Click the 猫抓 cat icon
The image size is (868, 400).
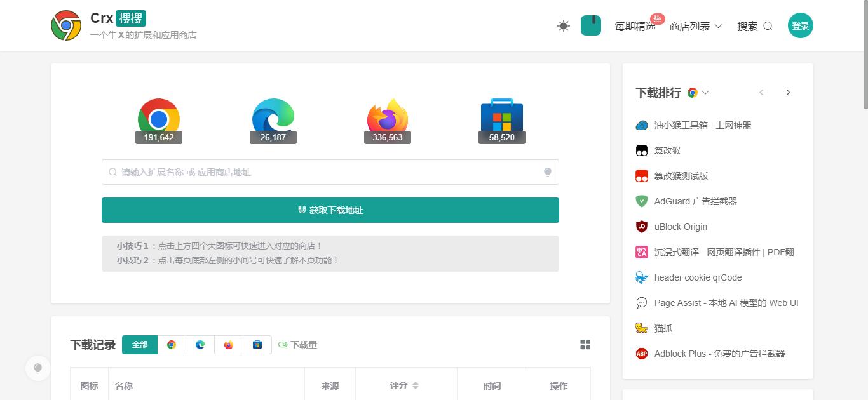(642, 328)
